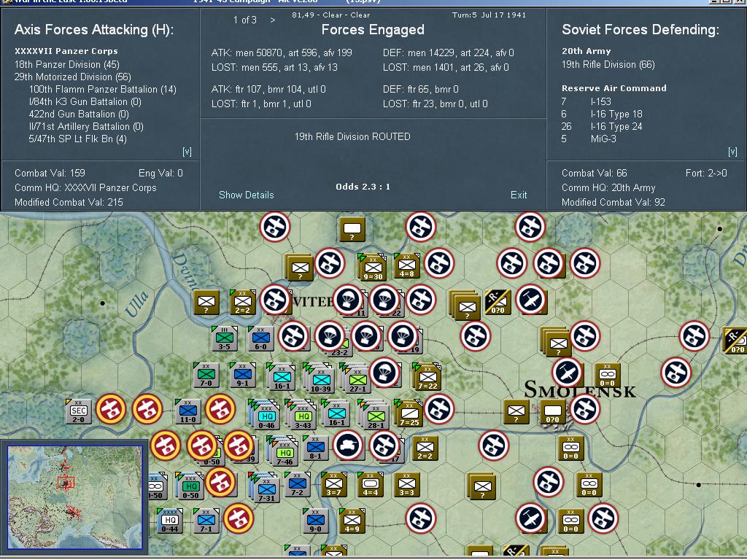Click 19th Rifle Division ROUTED message
Viewport: 747px width, 560px height.
pyautogui.click(x=352, y=136)
